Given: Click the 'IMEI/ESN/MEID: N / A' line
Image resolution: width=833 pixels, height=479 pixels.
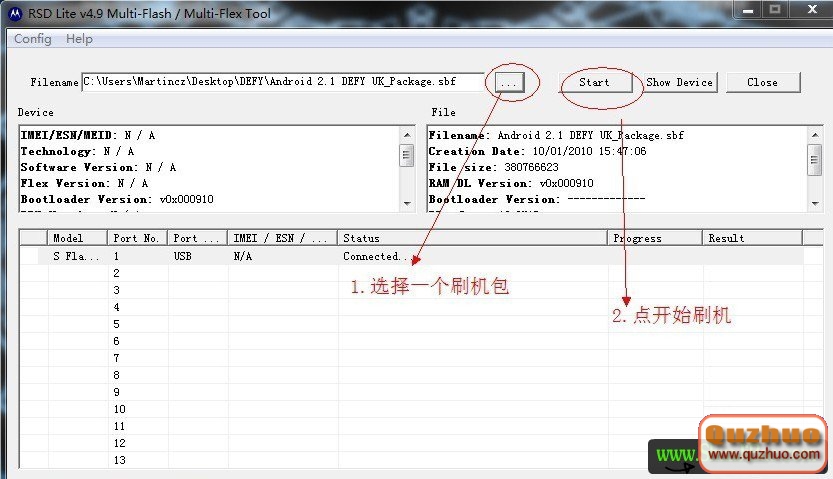Looking at the screenshot, I should (88, 135).
